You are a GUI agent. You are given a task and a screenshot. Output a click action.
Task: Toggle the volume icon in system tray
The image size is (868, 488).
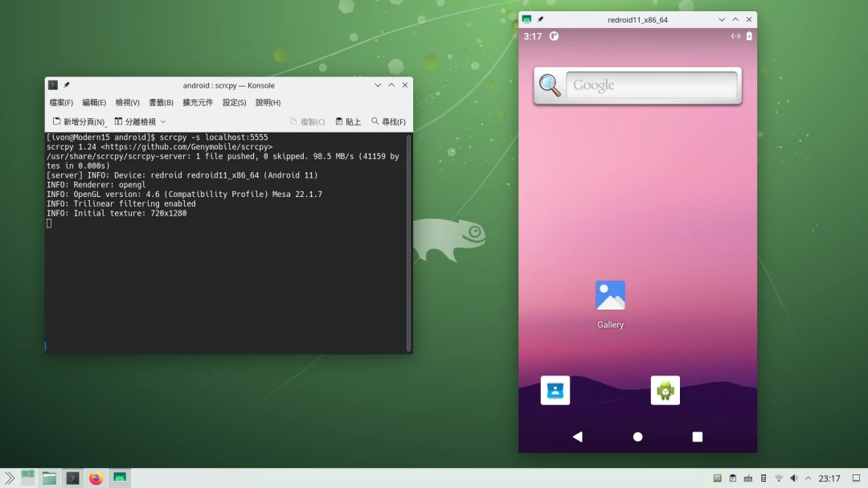(x=794, y=478)
